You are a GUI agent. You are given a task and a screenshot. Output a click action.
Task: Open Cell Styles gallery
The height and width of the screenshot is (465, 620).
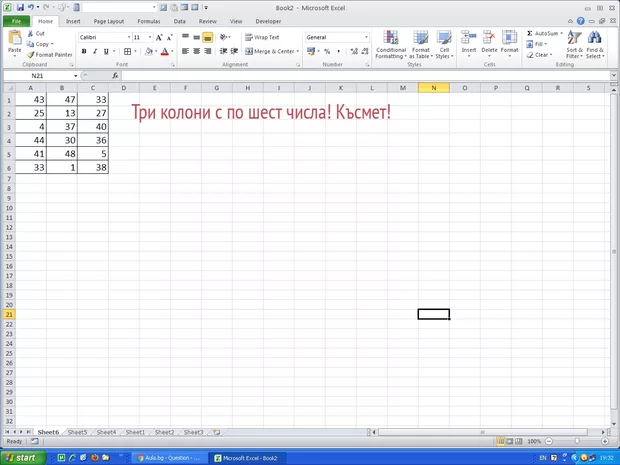tap(444, 45)
